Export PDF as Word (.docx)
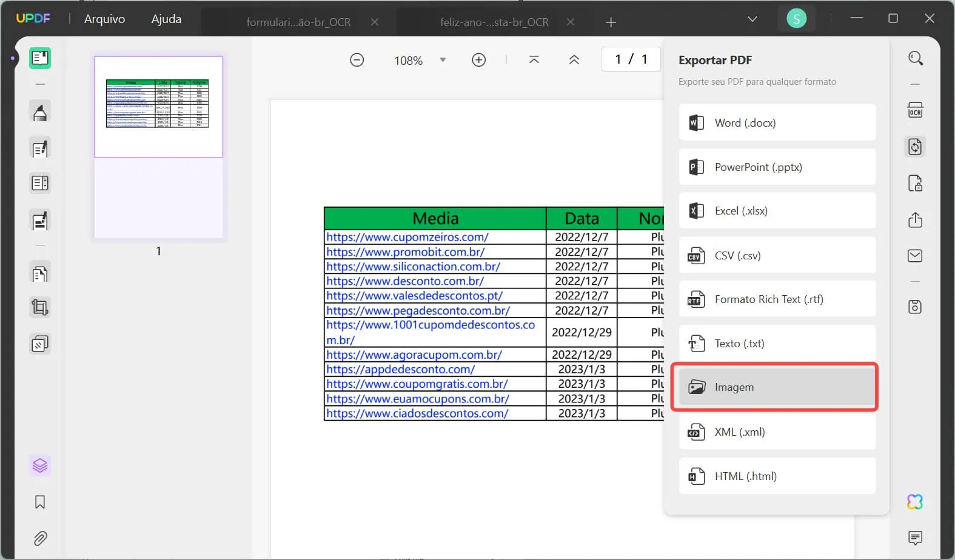Viewport: 955px width, 560px height. 777,123
